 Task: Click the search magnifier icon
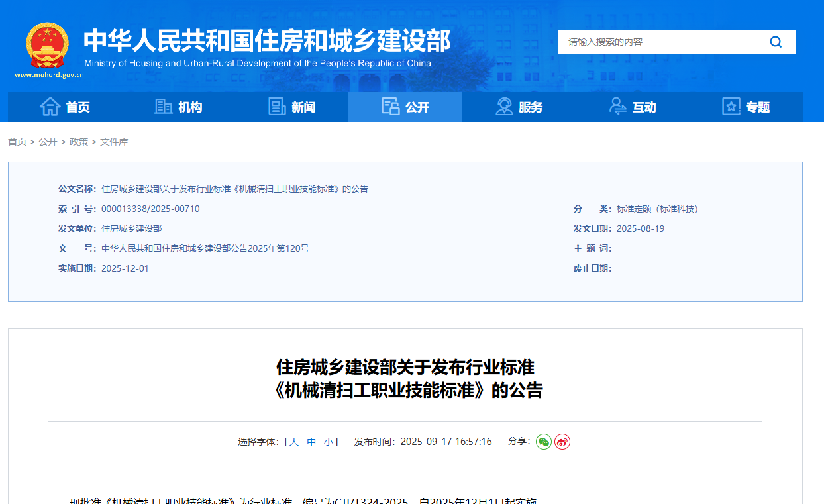point(776,41)
